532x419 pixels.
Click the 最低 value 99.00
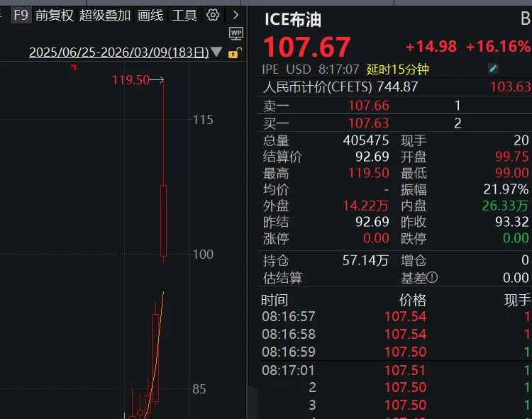(511, 173)
